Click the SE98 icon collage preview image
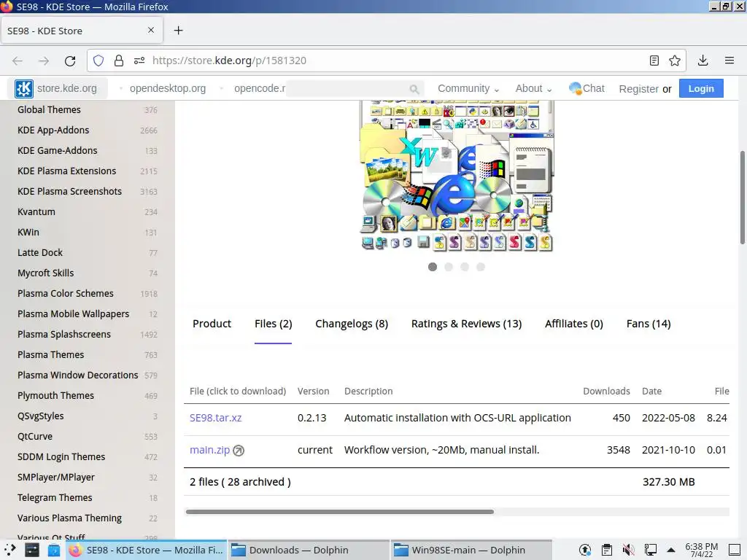This screenshot has height=560, width=747. point(457,176)
